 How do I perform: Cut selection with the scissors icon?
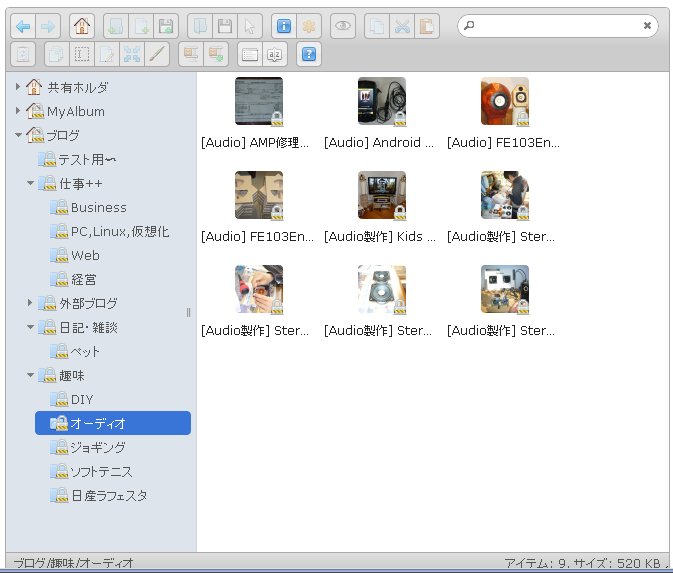402,26
